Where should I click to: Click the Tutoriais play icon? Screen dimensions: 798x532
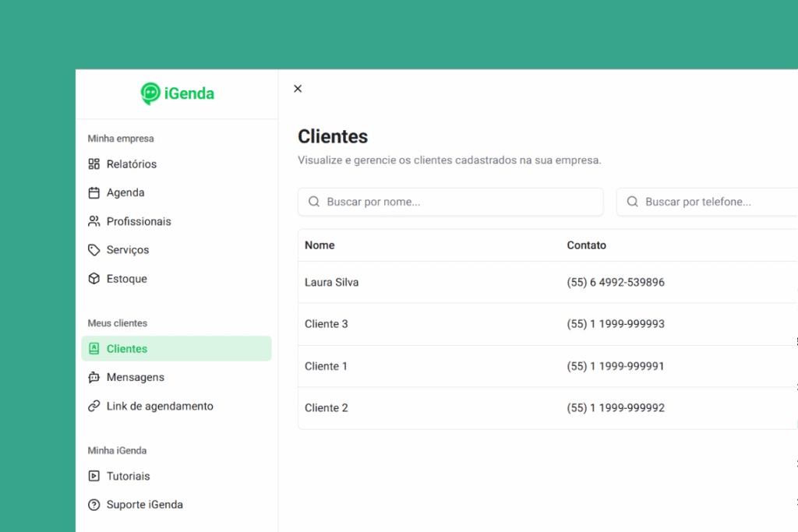(x=94, y=476)
